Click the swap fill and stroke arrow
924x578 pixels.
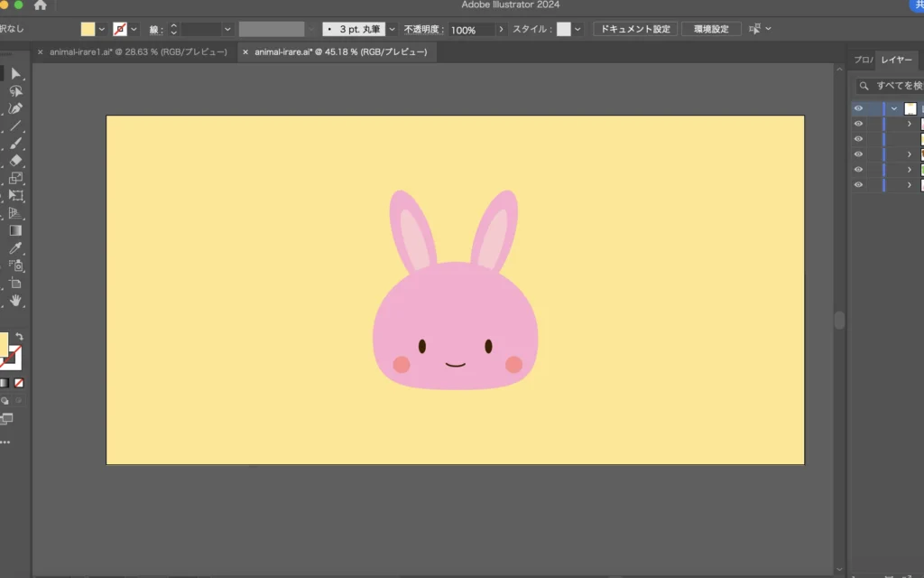[x=20, y=337]
